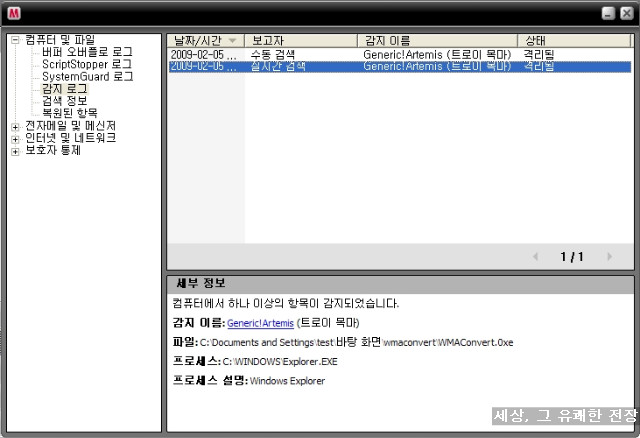Sort by 상태 column header
Screen dimensions: 640x438
click(x=574, y=40)
